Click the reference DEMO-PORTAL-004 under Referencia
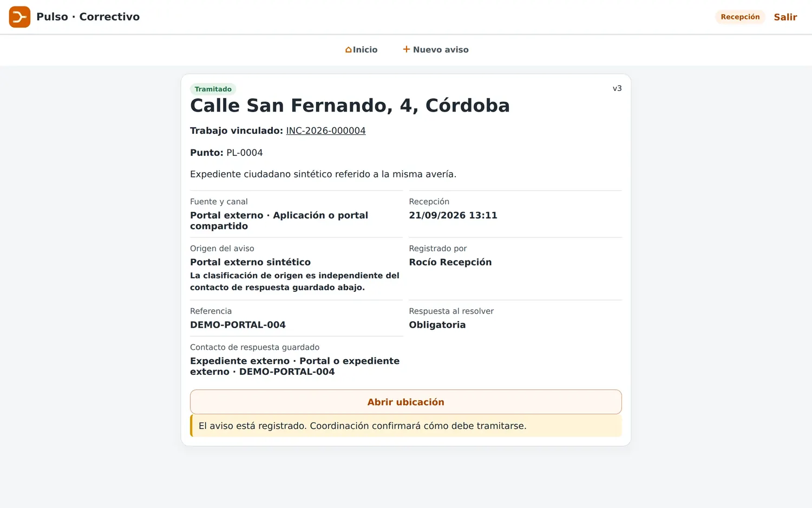 (x=238, y=325)
